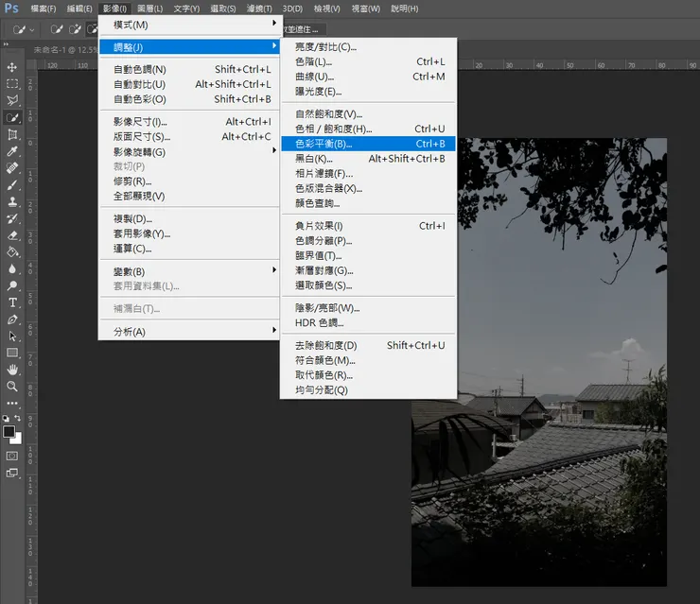The height and width of the screenshot is (604, 700).
Task: Select the Brush tool
Action: [12, 185]
